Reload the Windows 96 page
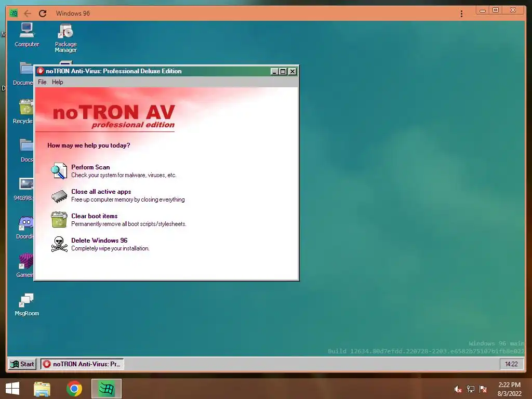Image resolution: width=532 pixels, height=399 pixels. [x=43, y=13]
